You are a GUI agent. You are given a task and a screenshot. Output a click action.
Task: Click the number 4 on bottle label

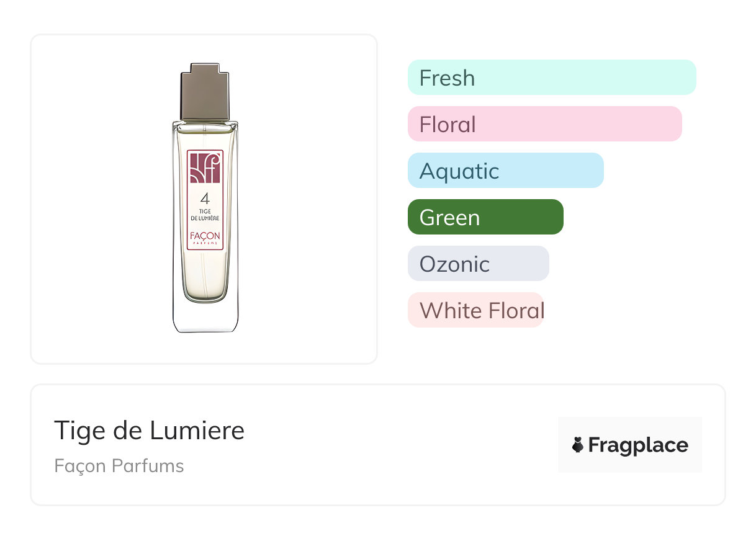[x=205, y=199]
